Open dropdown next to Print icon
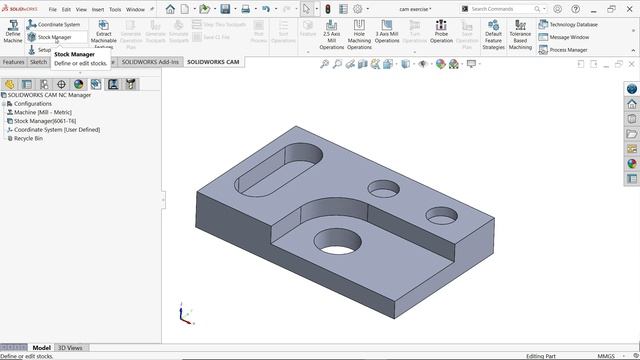 pos(256,9)
